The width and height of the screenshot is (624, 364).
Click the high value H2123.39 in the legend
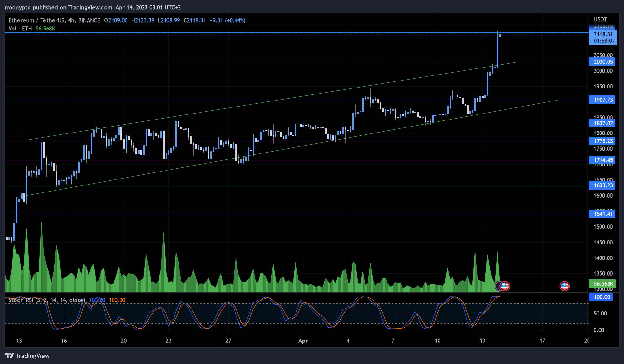coord(143,20)
